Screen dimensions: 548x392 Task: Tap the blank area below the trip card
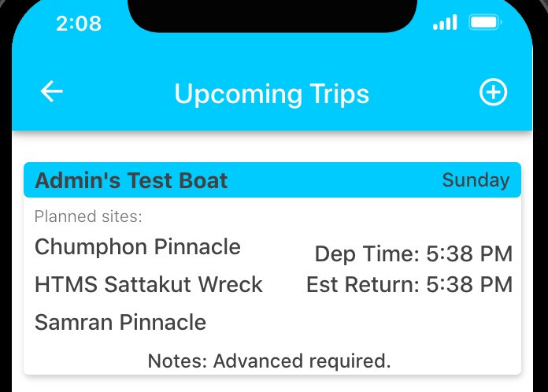coord(272,384)
